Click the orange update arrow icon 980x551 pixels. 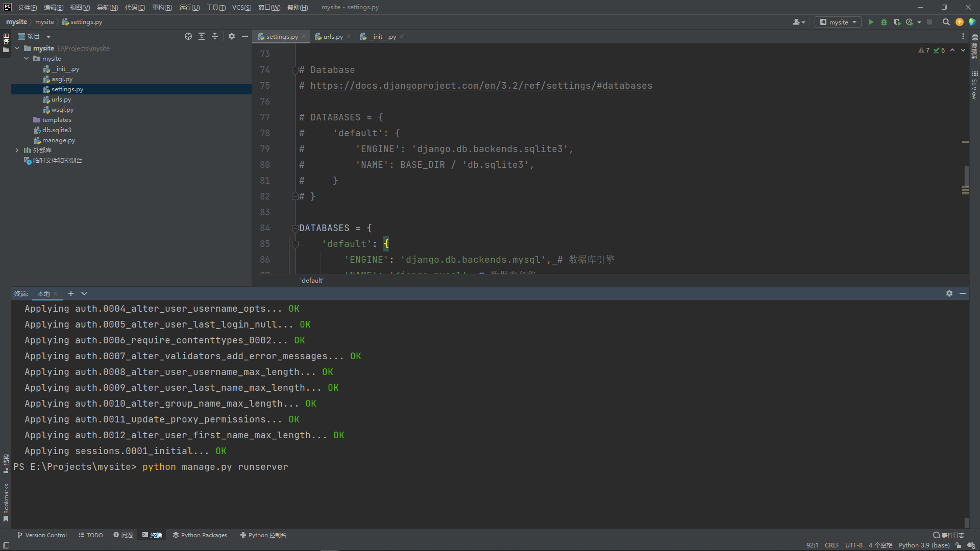tap(960, 22)
